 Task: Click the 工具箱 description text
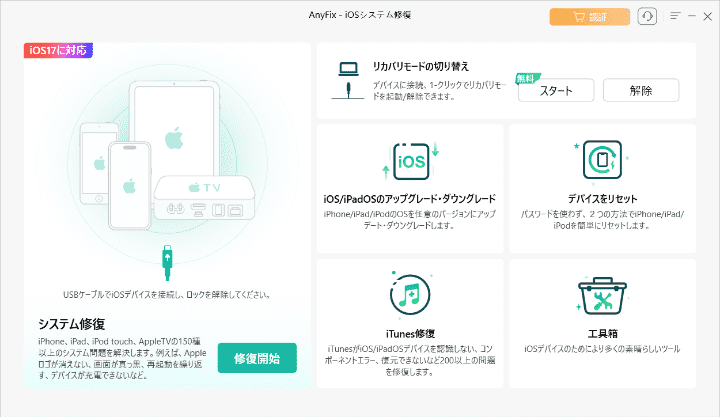click(602, 349)
